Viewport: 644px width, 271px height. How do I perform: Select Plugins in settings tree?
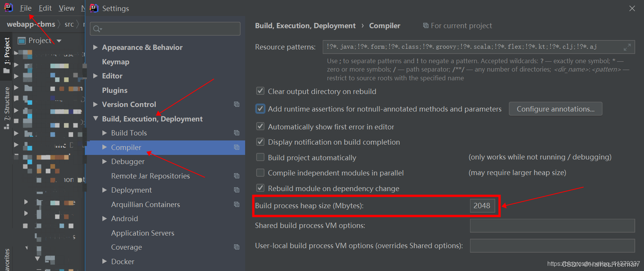(115, 90)
